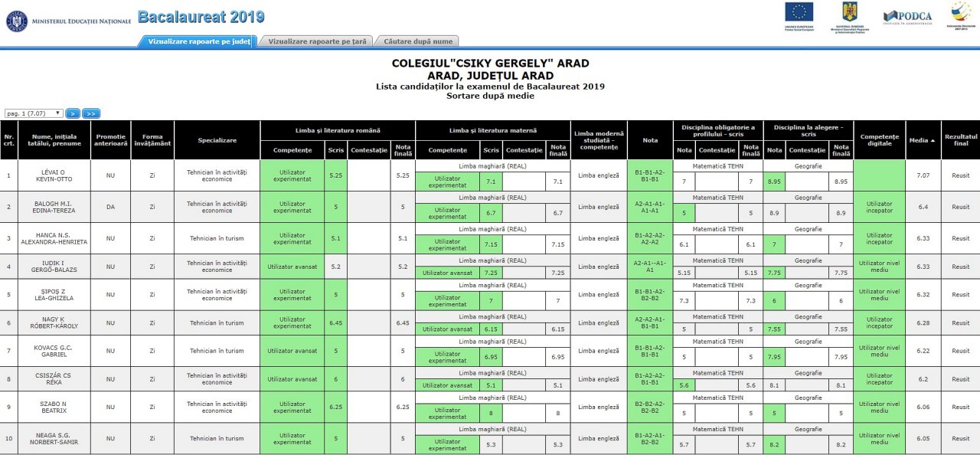Viewport: 980px width, 455px height.
Task: Click the media value 6.32 for Șipoș
Action: click(x=923, y=294)
